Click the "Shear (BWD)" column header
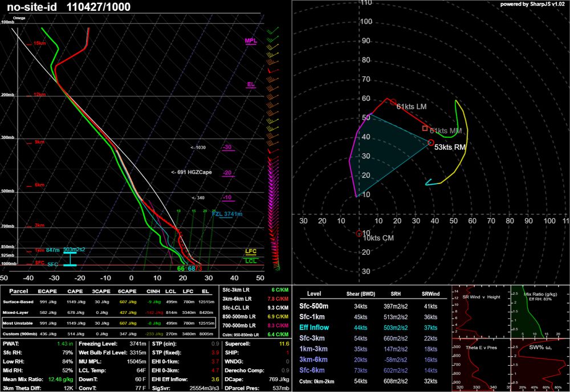 pos(361,293)
